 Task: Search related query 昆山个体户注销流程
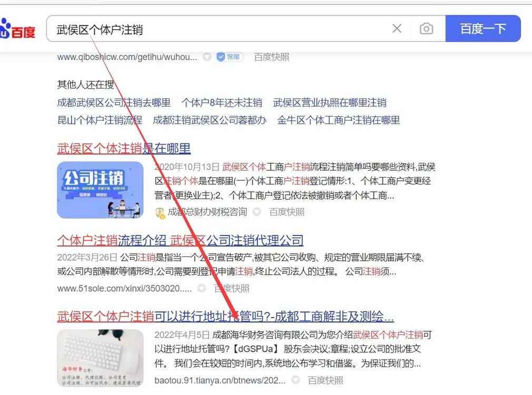pyautogui.click(x=100, y=120)
